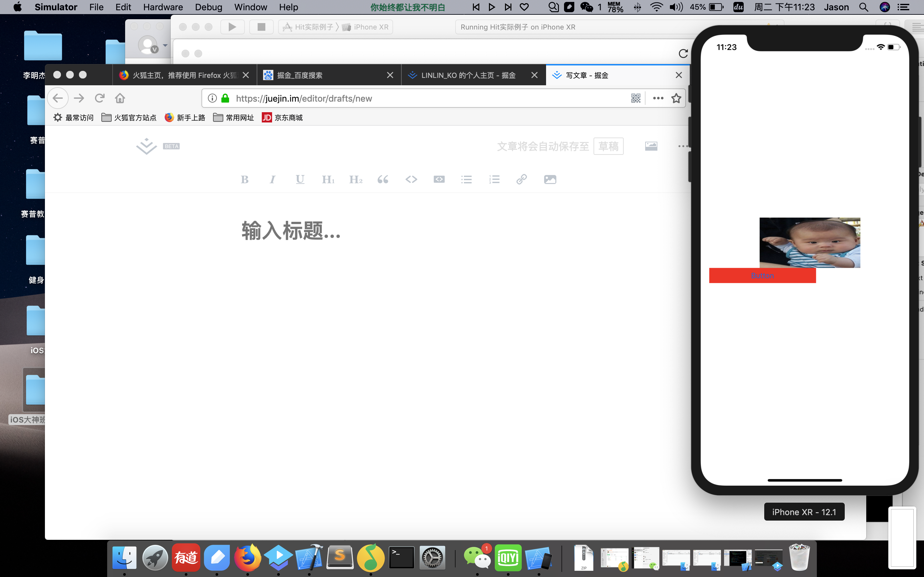
Task: Apply H1 heading style
Action: tap(328, 180)
